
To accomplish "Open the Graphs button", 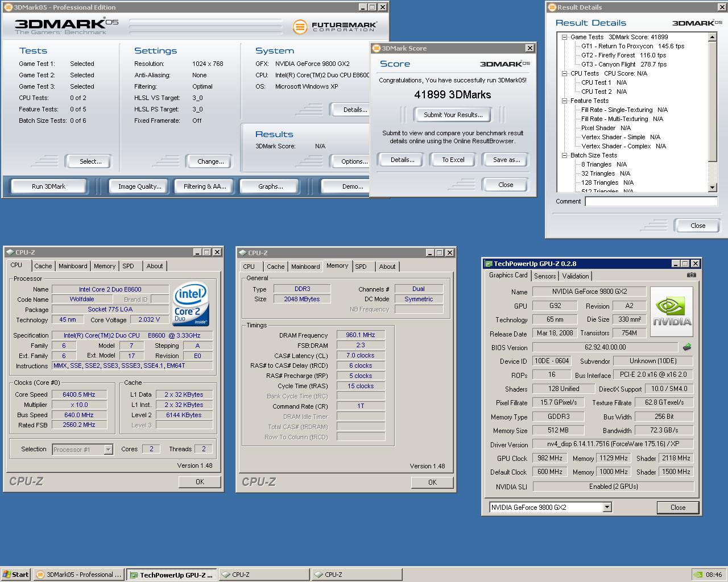I will point(270,186).
